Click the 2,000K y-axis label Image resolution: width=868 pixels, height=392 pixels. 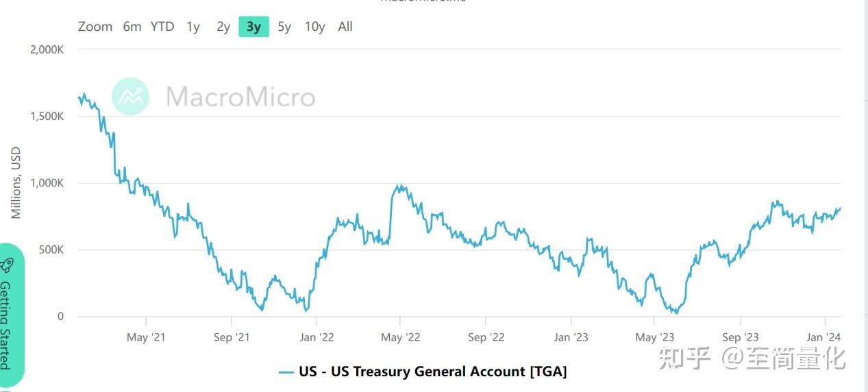coord(47,50)
